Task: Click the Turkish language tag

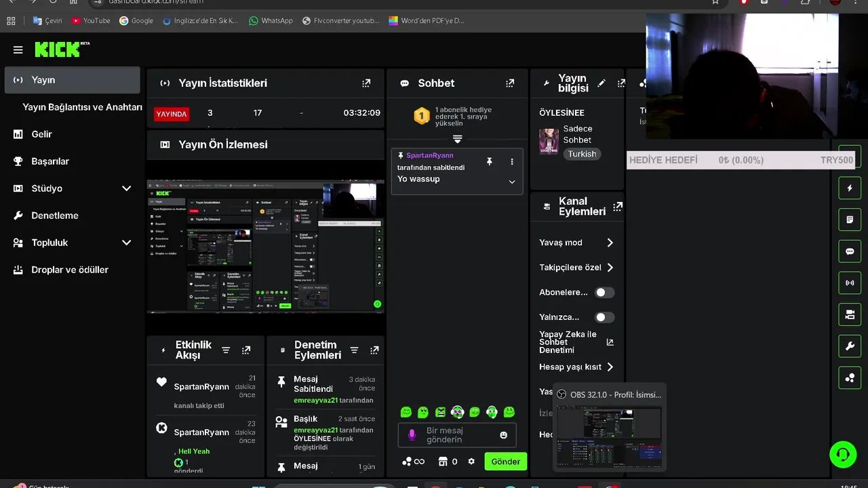Action: (x=583, y=154)
